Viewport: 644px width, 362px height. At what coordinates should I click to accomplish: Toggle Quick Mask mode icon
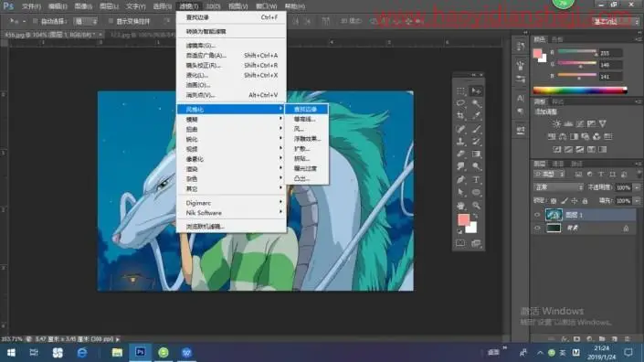(460, 243)
